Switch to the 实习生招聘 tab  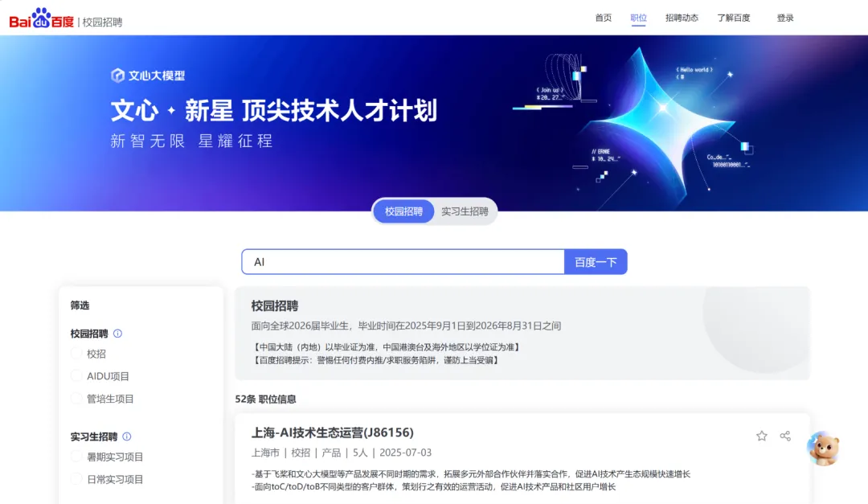click(465, 211)
